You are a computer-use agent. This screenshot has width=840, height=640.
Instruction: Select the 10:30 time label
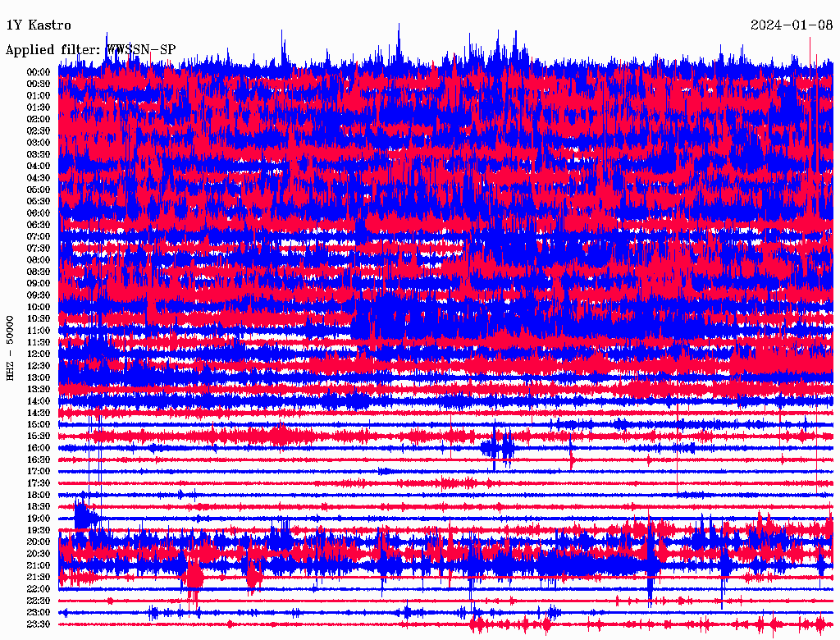pos(39,319)
